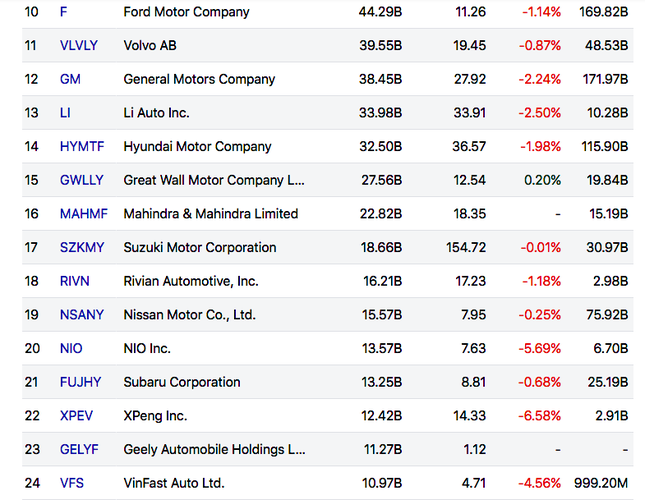
Task: Open the GM stock ticker link
Action: click(x=70, y=79)
